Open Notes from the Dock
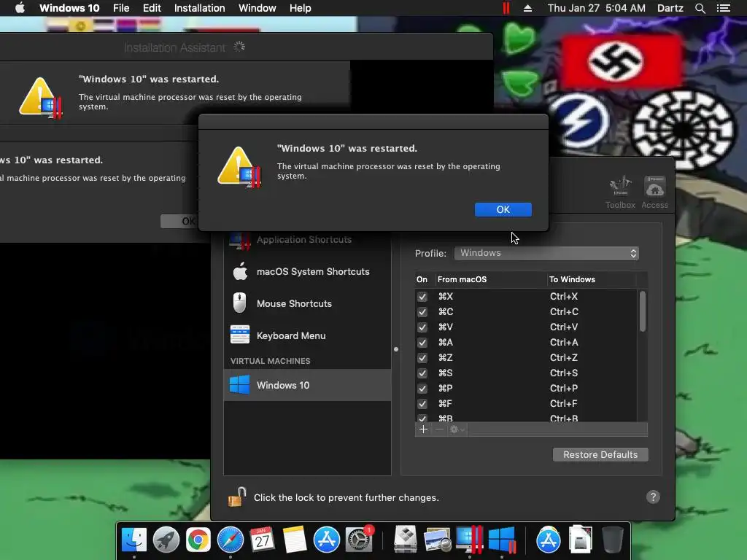The height and width of the screenshot is (560, 747). point(295,540)
